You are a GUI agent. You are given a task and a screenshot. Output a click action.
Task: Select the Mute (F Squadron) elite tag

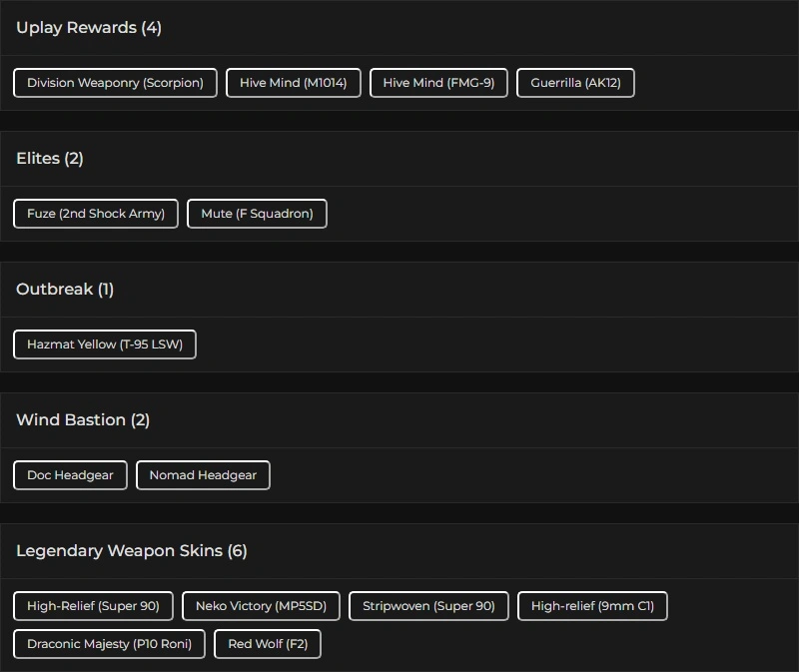pyautogui.click(x=257, y=214)
